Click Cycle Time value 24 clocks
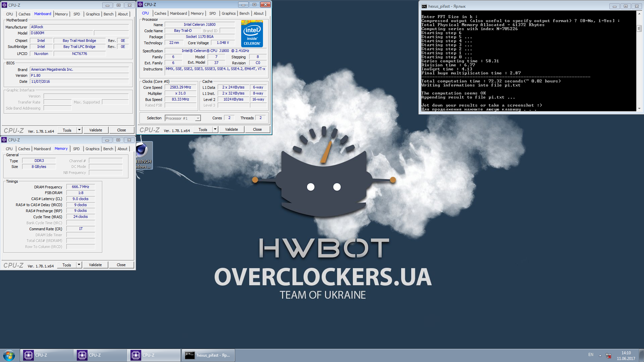This screenshot has height=362, width=644. (80, 217)
